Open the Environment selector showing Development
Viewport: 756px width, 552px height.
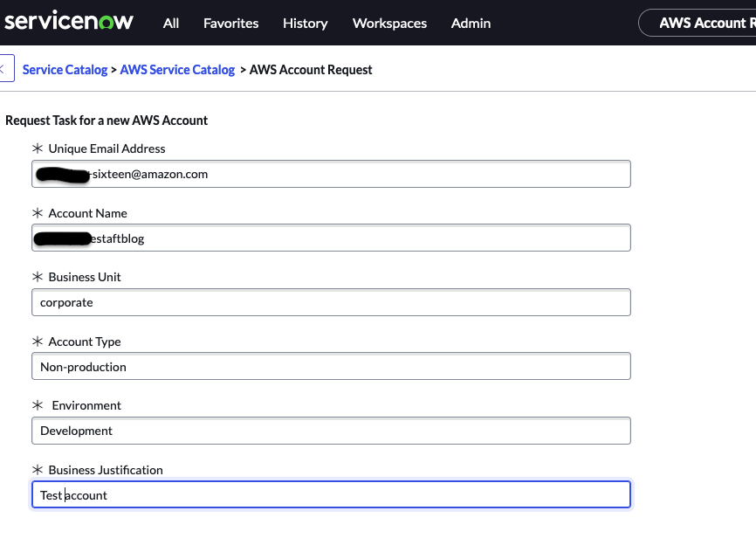click(332, 431)
